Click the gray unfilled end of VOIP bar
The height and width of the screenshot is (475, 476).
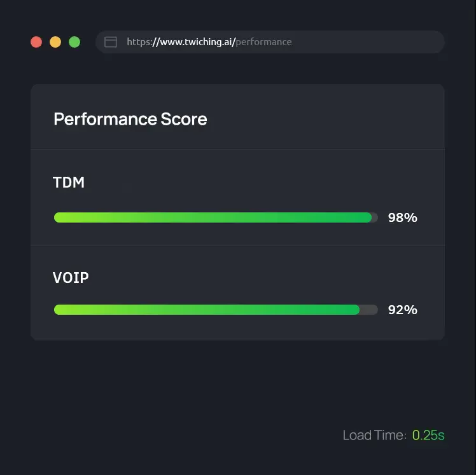pos(369,310)
